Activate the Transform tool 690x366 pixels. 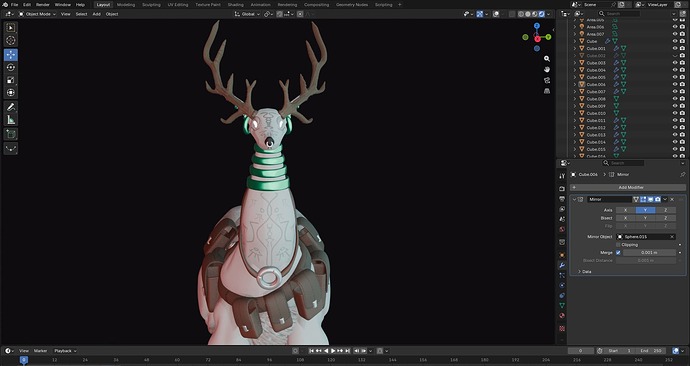coord(11,93)
